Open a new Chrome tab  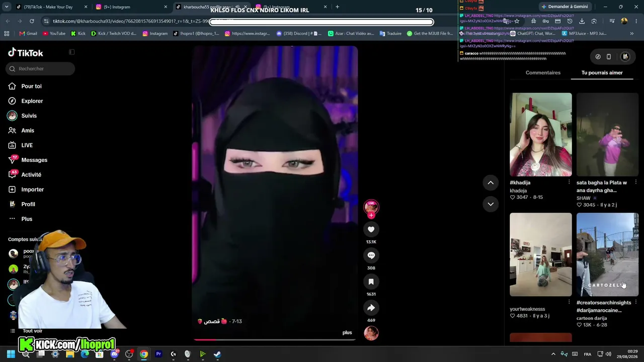click(x=337, y=7)
